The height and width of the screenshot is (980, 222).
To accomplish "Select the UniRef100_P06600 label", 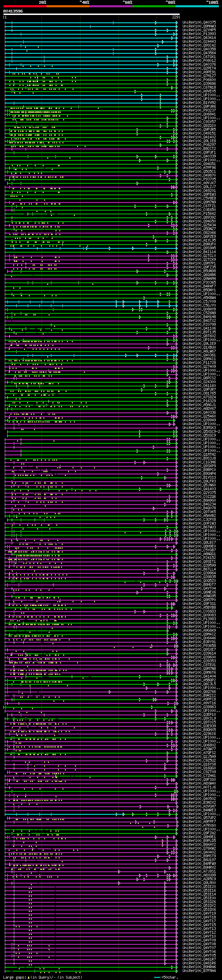I will click(x=199, y=80).
